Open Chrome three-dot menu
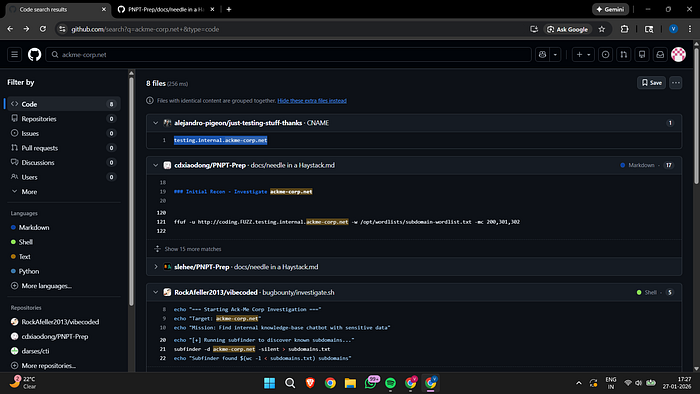 point(690,29)
